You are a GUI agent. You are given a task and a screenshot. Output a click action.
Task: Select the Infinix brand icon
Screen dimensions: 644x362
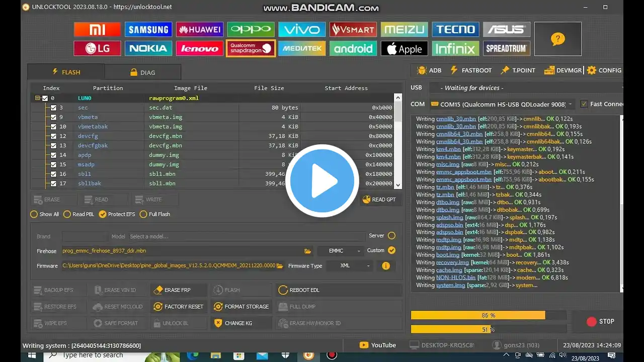tap(455, 48)
